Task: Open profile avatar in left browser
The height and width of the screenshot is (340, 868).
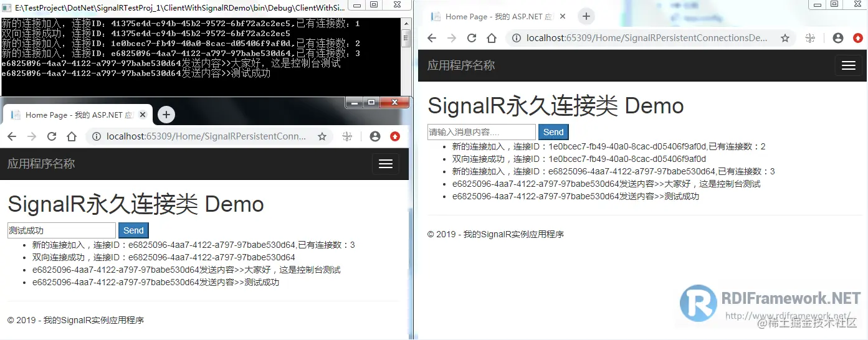Action: click(374, 136)
